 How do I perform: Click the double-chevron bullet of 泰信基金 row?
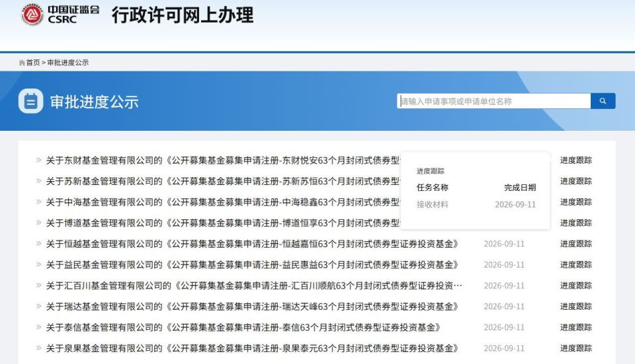click(x=38, y=327)
